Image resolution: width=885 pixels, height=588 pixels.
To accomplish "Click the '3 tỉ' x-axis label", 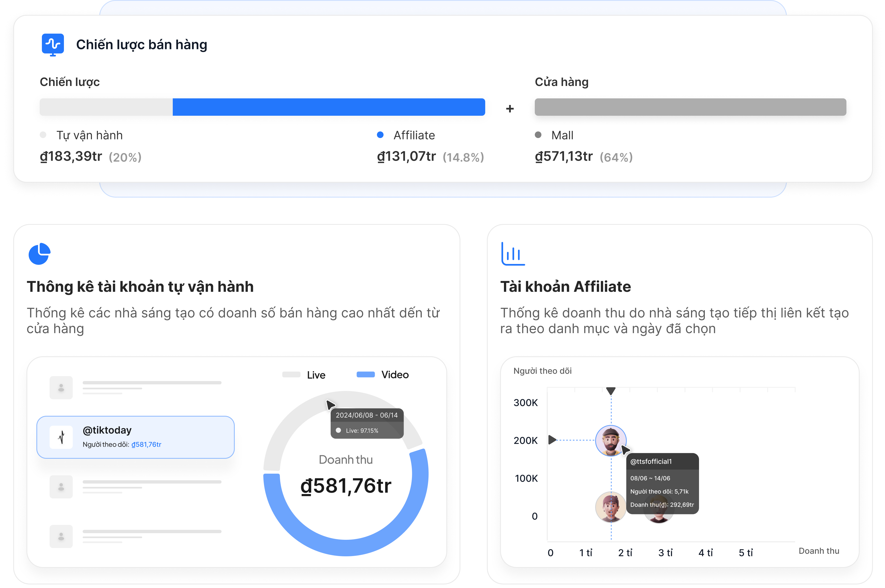I will click(666, 553).
